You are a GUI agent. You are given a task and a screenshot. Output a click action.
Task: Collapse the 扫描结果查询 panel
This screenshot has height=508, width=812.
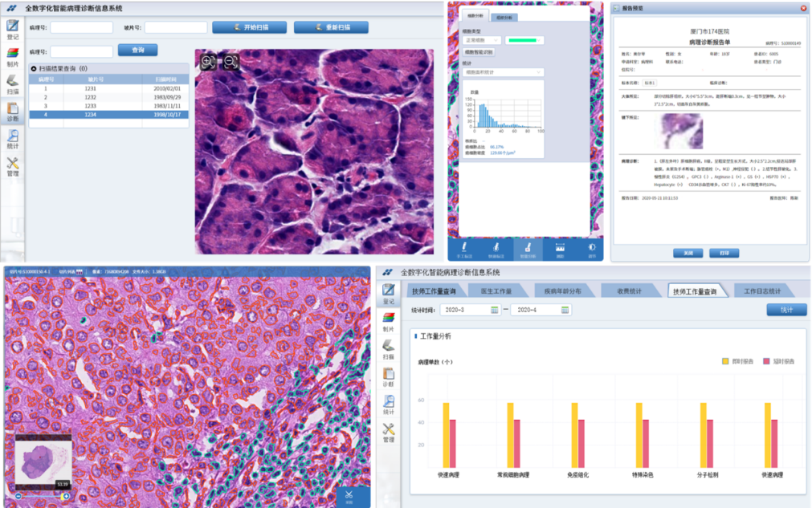[x=34, y=68]
